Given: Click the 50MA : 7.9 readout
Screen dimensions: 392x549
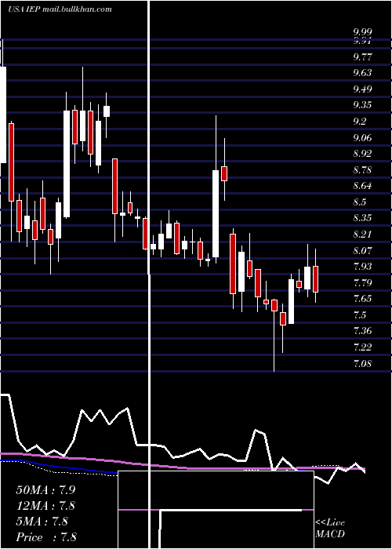Looking at the screenshot, I should click(45, 490).
